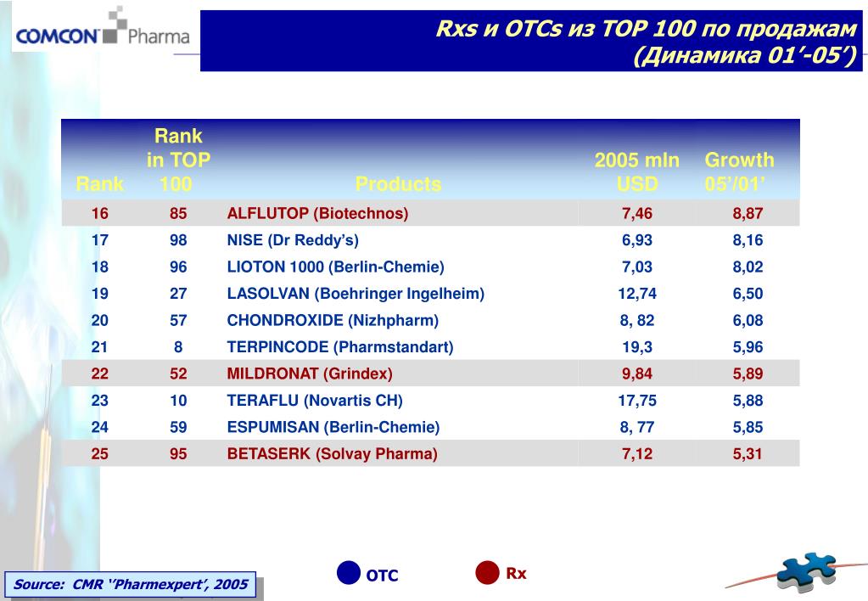This screenshot has height=601, width=868.
Task: Click sales value 19,3 for TERPINCODE
Action: (637, 346)
